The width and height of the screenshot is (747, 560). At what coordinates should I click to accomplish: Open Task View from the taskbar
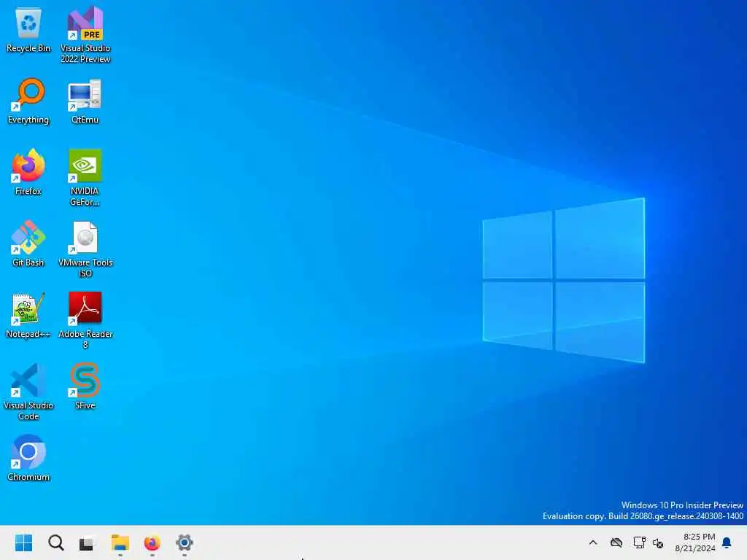click(87, 542)
